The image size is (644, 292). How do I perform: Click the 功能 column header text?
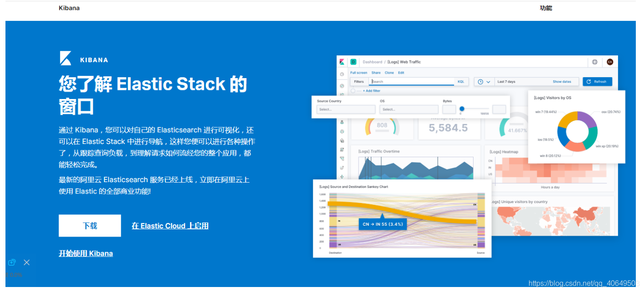click(546, 8)
